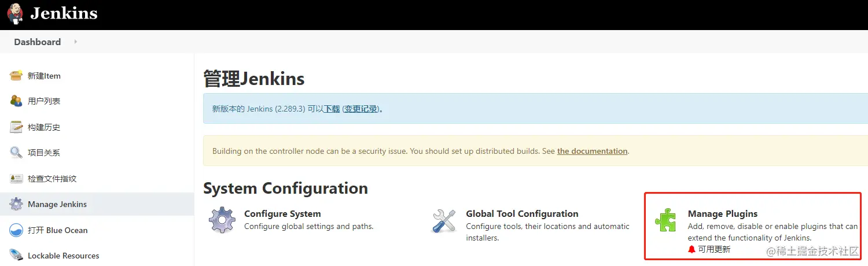
Task: Open the 变更记录 changelog link
Action: [x=361, y=109]
